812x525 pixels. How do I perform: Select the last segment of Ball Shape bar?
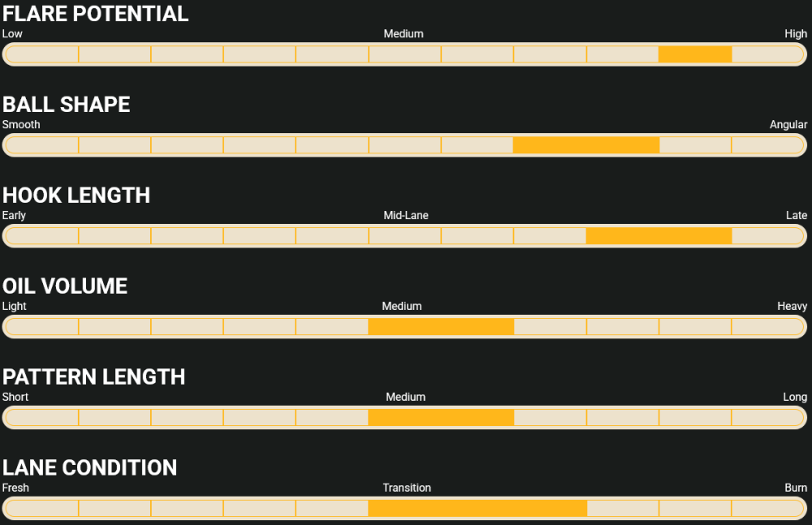[767, 145]
